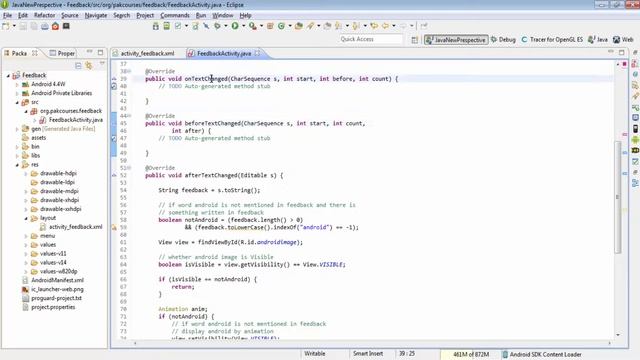Click the Last Edit Location arrow icon
The height and width of the screenshot is (360, 640).
[x=374, y=26]
